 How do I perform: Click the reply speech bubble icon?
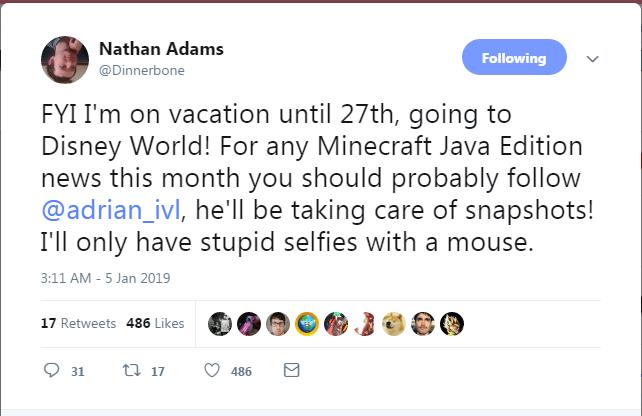53,371
